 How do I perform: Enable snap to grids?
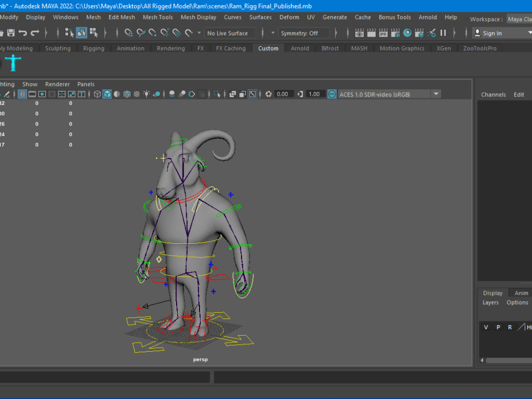[x=128, y=32]
